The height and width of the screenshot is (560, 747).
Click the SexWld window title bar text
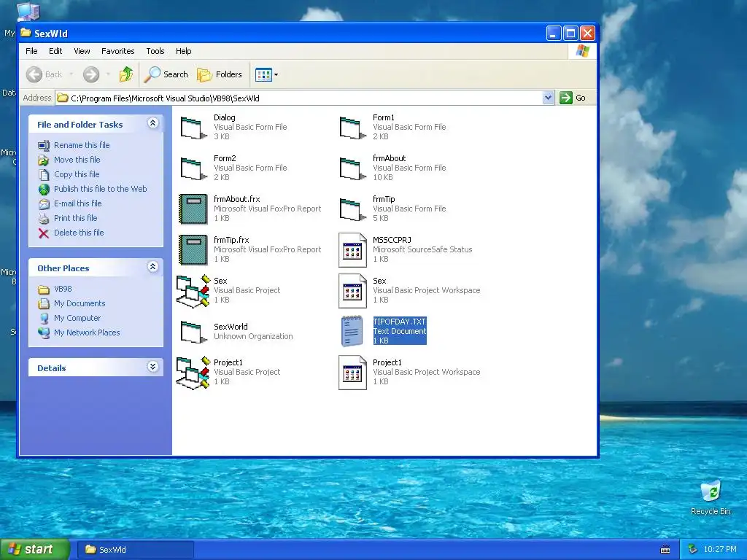(51, 34)
